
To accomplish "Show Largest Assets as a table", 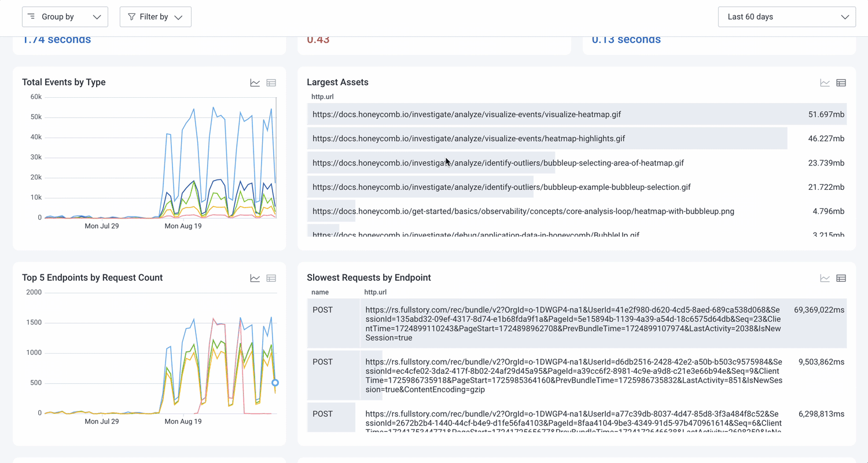I will pos(841,83).
